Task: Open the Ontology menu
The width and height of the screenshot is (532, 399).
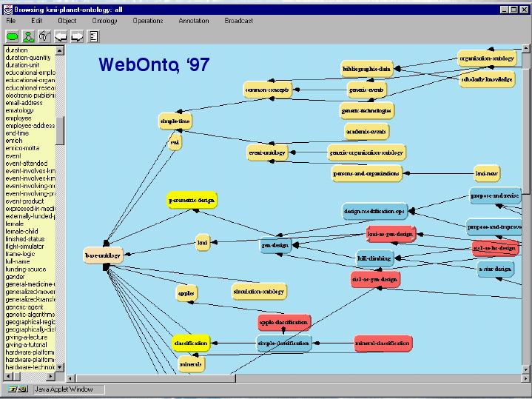Action: tap(105, 21)
